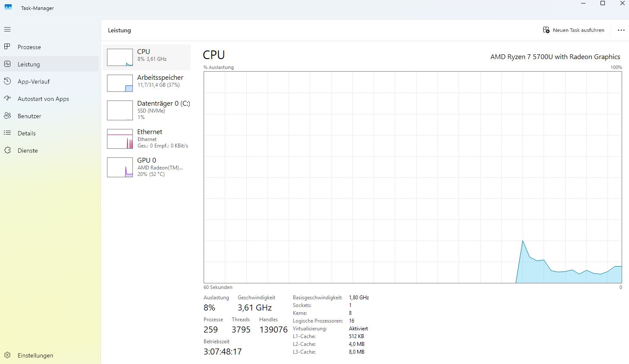
Task: Click the Leistung icon in sidebar
Action: pos(7,64)
